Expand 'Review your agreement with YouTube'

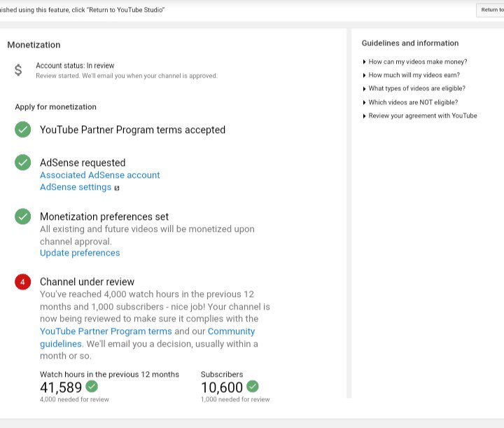tap(420, 116)
